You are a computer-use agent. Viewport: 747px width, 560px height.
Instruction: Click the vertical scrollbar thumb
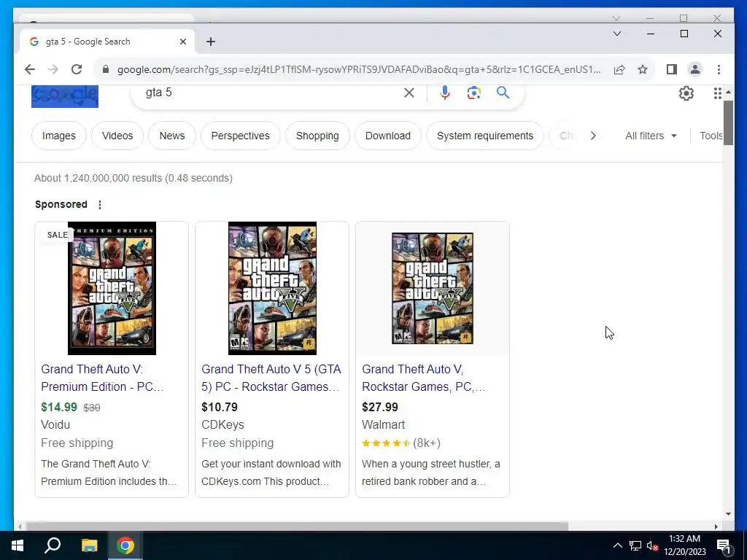tap(728, 123)
